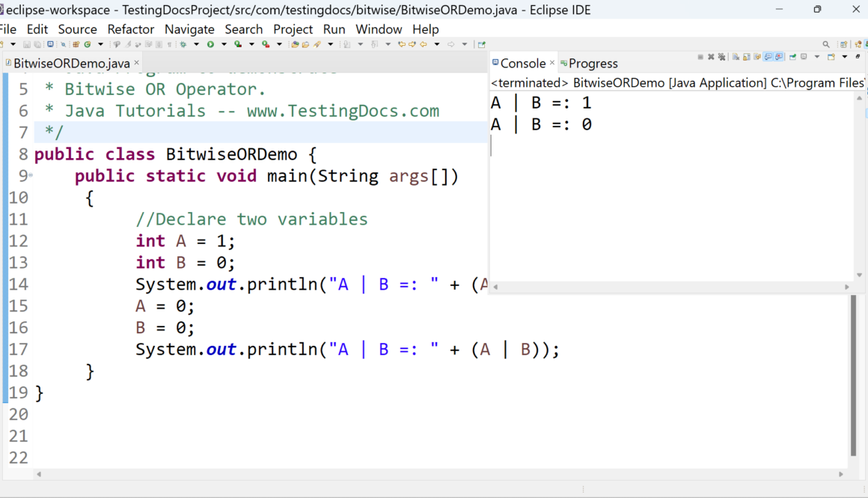Image resolution: width=868 pixels, height=498 pixels.
Task: Toggle Show Console on standard output change
Action: (768, 57)
